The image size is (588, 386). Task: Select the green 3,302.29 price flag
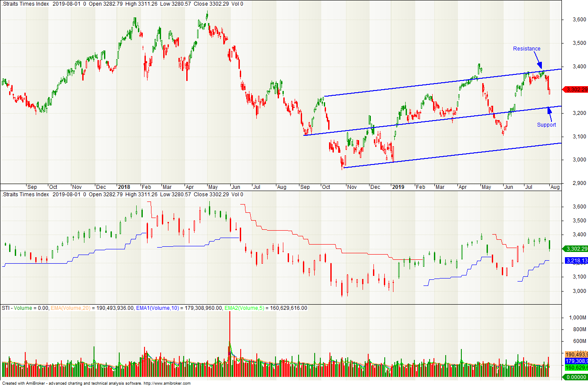coord(575,249)
